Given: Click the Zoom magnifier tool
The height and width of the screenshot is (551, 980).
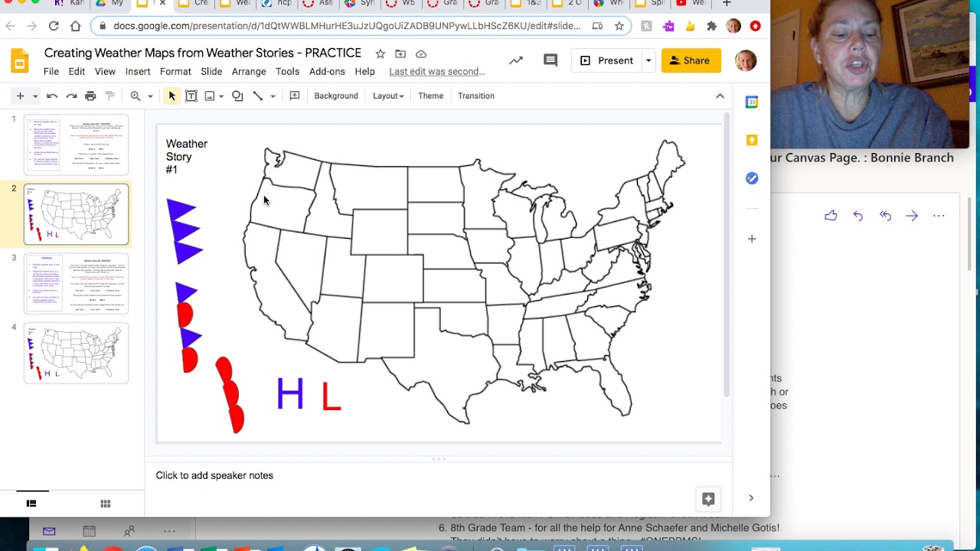Looking at the screenshot, I should (136, 96).
